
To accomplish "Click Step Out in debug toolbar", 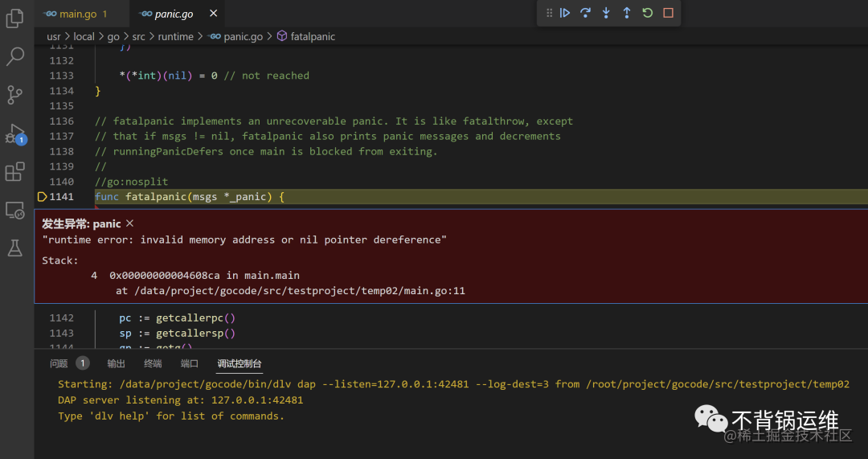I will pos(627,13).
